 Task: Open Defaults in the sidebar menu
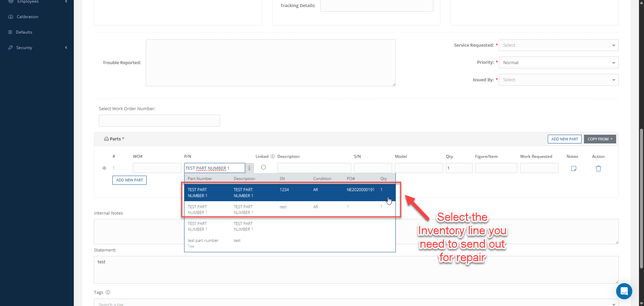click(24, 32)
